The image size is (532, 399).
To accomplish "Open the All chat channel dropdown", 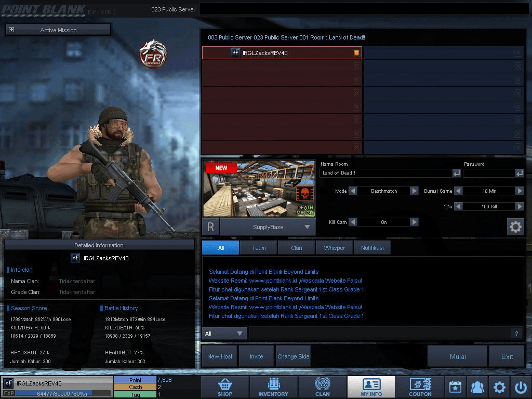I will click(224, 334).
